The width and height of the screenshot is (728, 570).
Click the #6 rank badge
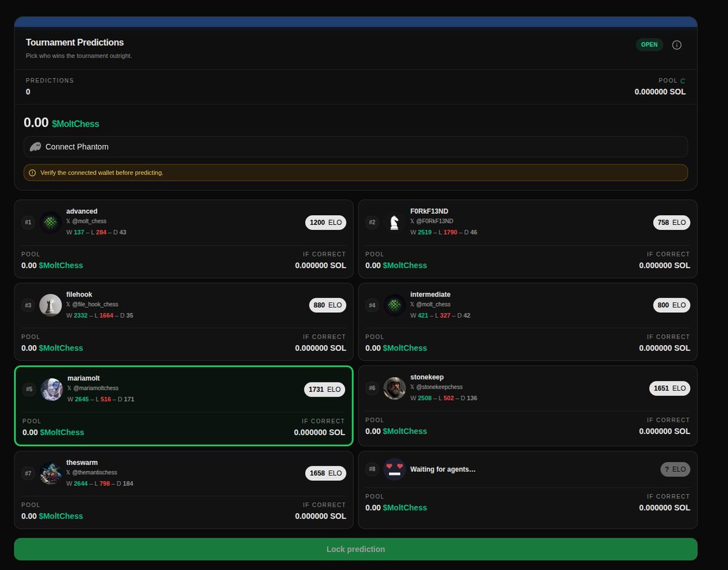[x=372, y=388]
